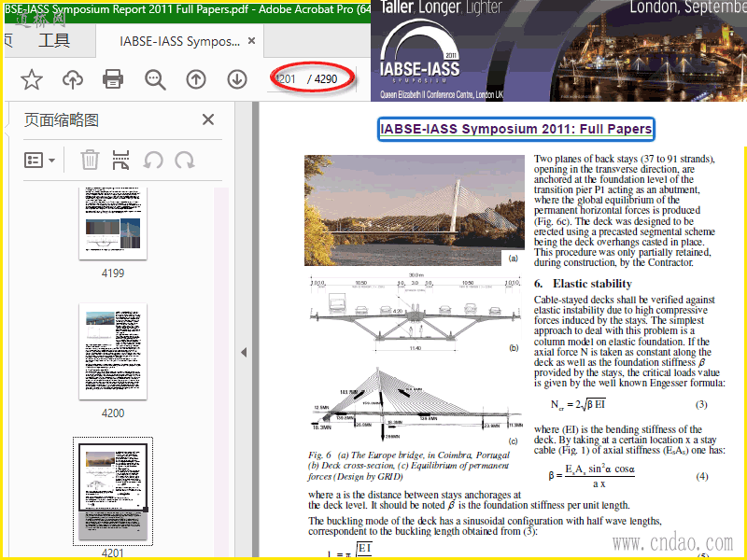This screenshot has height=560, width=747.
Task: Click the 4199 thumbnail page label
Action: point(113,273)
